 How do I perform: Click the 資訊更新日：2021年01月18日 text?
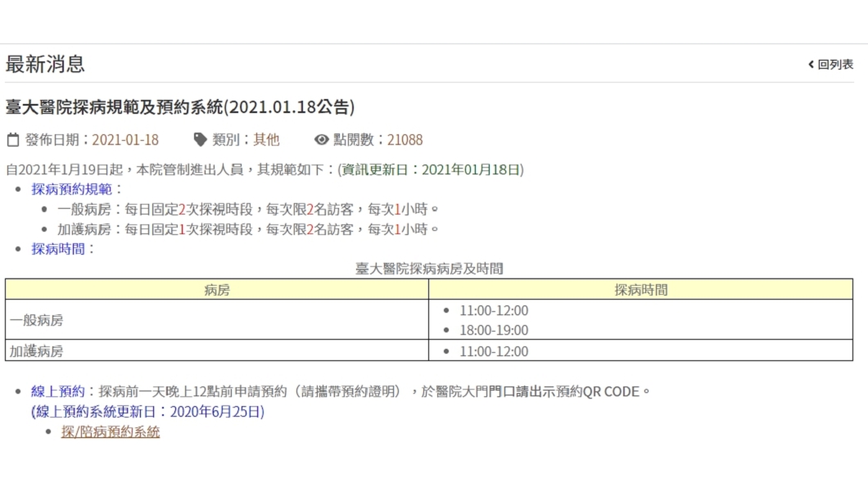(431, 169)
